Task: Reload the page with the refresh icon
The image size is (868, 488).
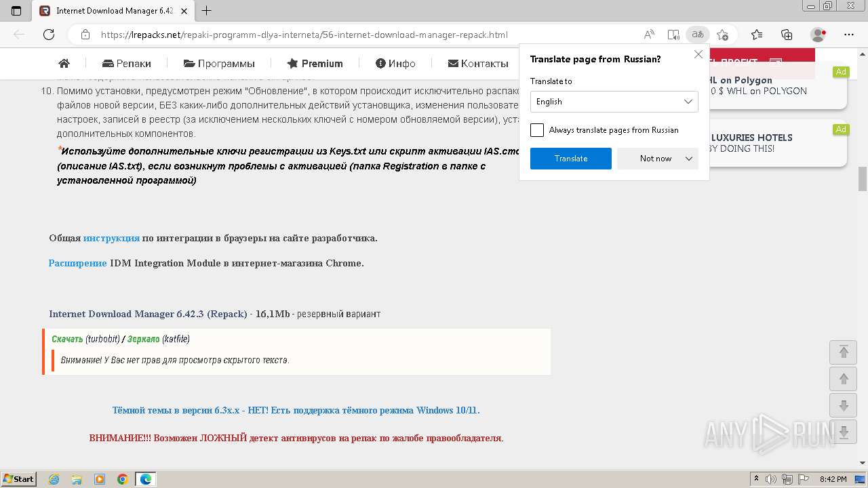Action: [x=49, y=35]
